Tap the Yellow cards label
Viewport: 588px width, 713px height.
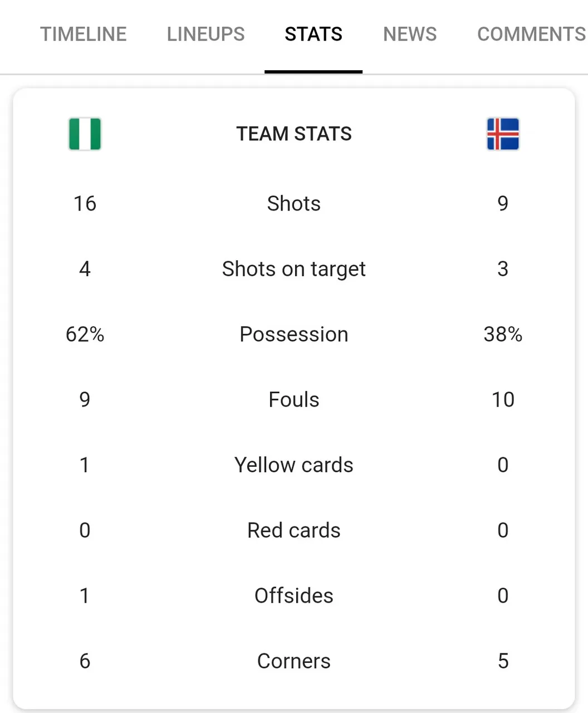coord(294,465)
